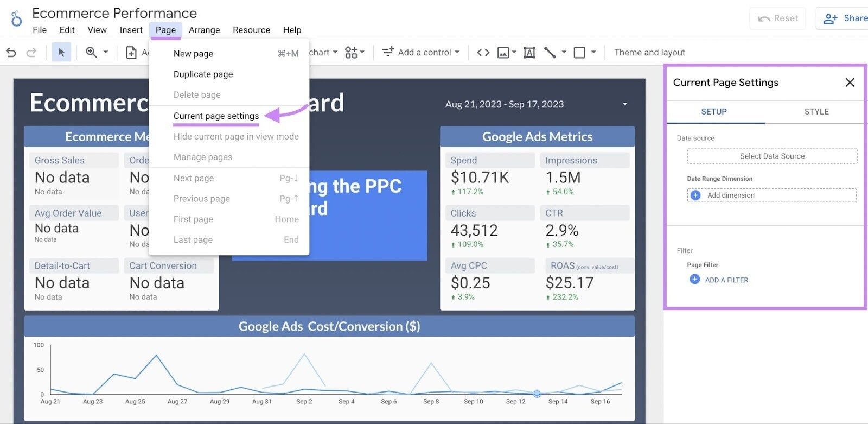Image resolution: width=868 pixels, height=424 pixels.
Task: Click ADD A FILTER link
Action: tap(726, 280)
